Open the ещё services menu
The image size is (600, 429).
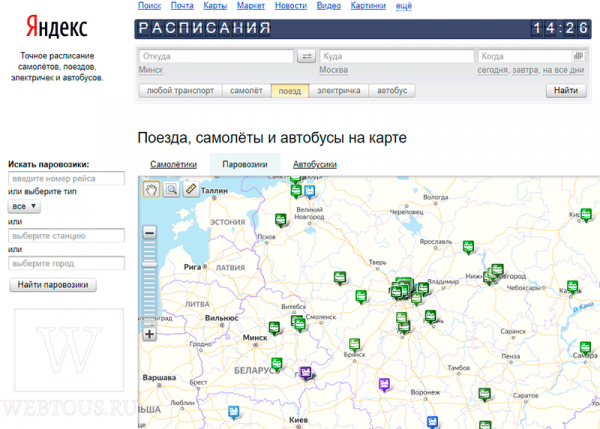click(x=404, y=6)
